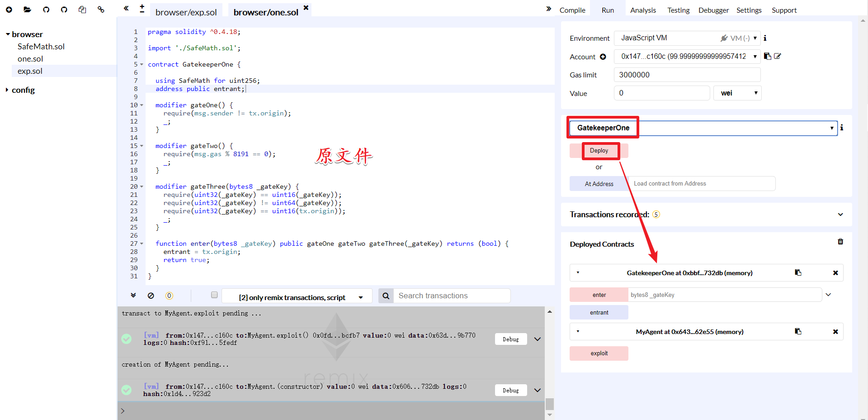
Task: Debug the MyAgent.exploit transaction
Action: [x=511, y=339]
